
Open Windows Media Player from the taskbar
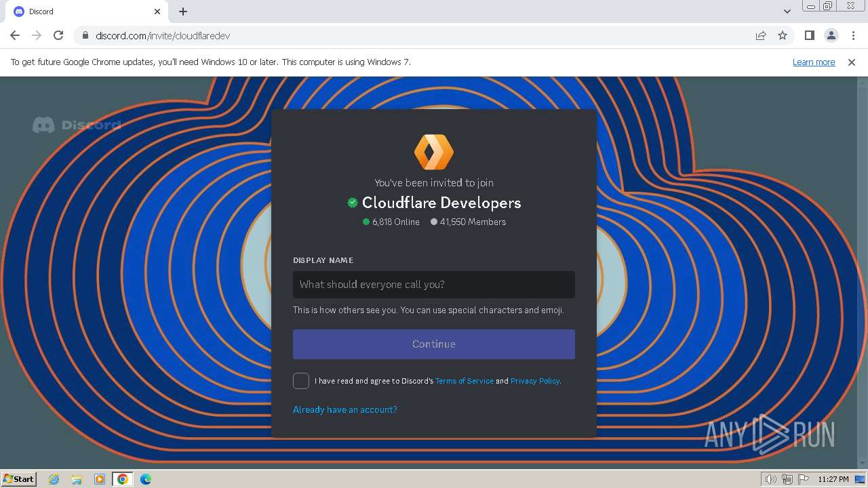point(100,479)
